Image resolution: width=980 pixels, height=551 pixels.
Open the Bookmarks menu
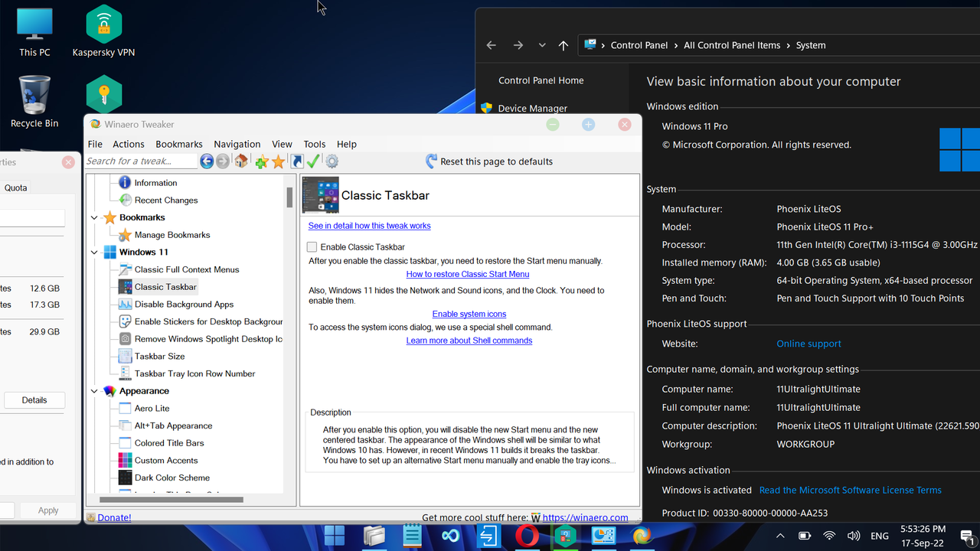pos(179,144)
